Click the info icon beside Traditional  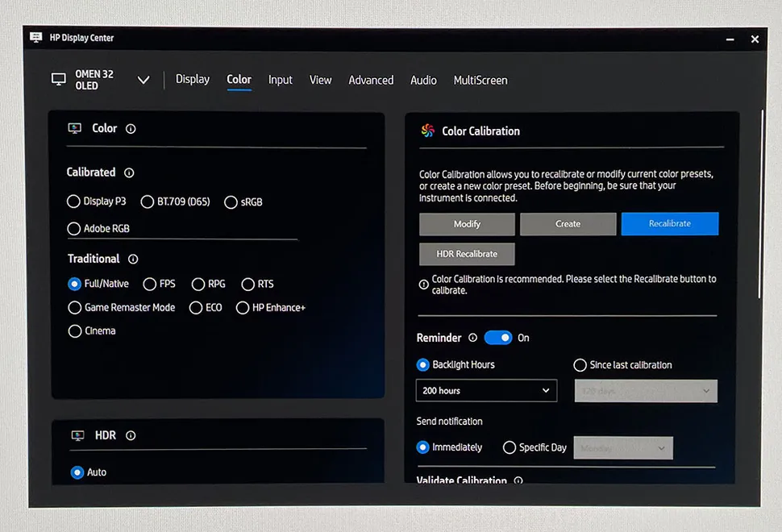(133, 260)
